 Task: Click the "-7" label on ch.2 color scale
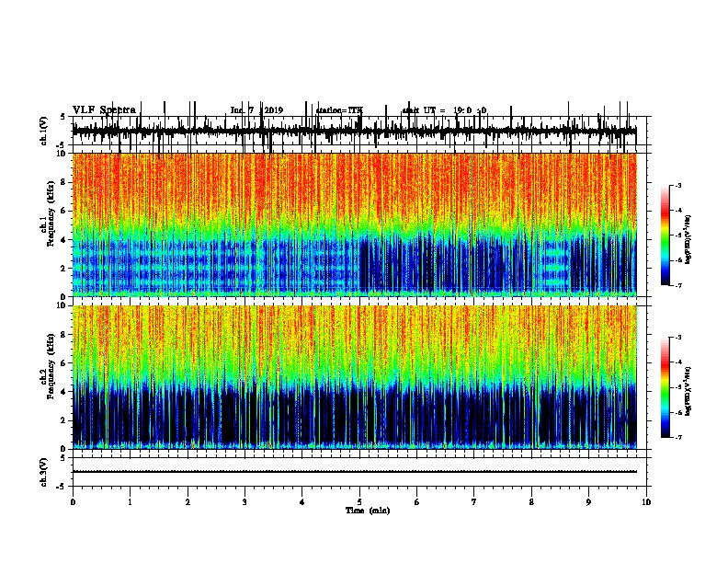pyautogui.click(x=677, y=438)
